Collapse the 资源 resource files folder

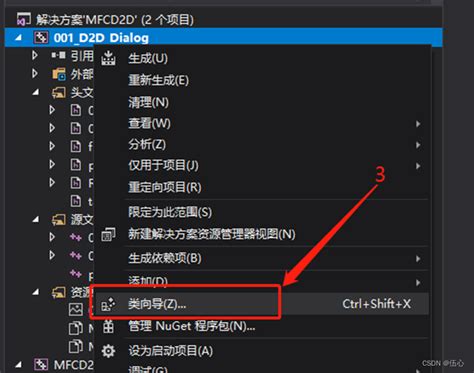[36, 292]
